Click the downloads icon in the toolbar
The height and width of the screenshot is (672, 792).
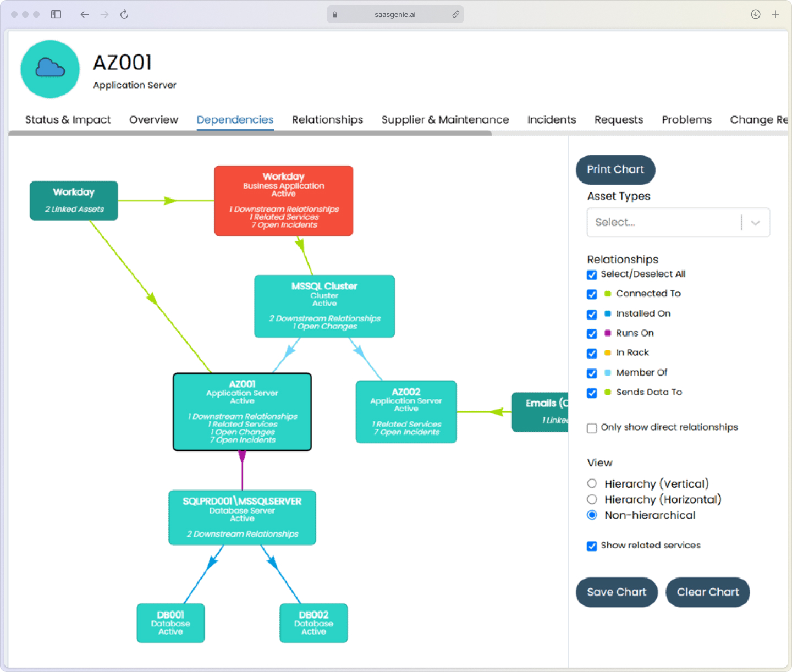[756, 14]
